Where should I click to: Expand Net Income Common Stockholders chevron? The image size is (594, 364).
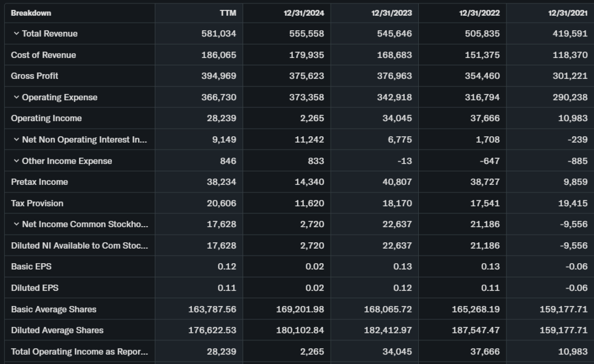coord(16,224)
